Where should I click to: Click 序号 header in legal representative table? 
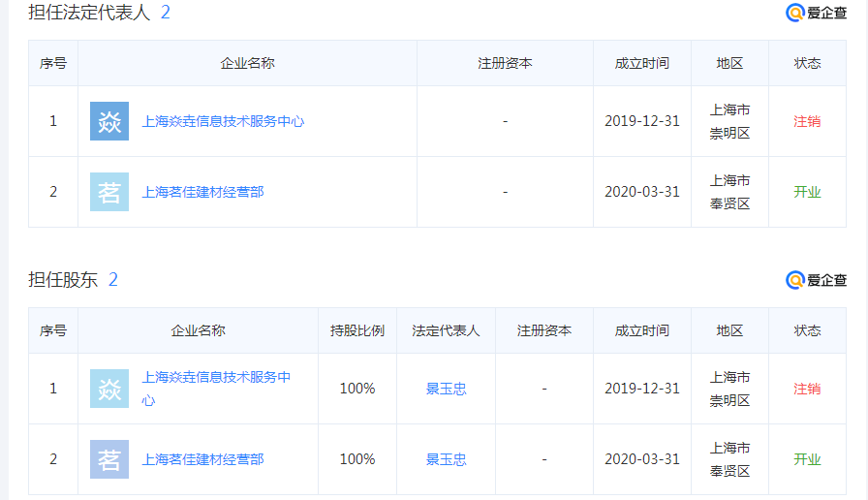coord(53,63)
